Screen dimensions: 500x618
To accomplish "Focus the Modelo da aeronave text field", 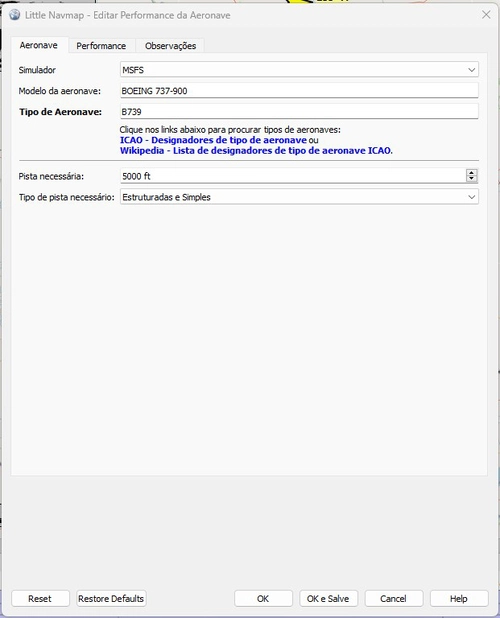I will click(x=299, y=91).
